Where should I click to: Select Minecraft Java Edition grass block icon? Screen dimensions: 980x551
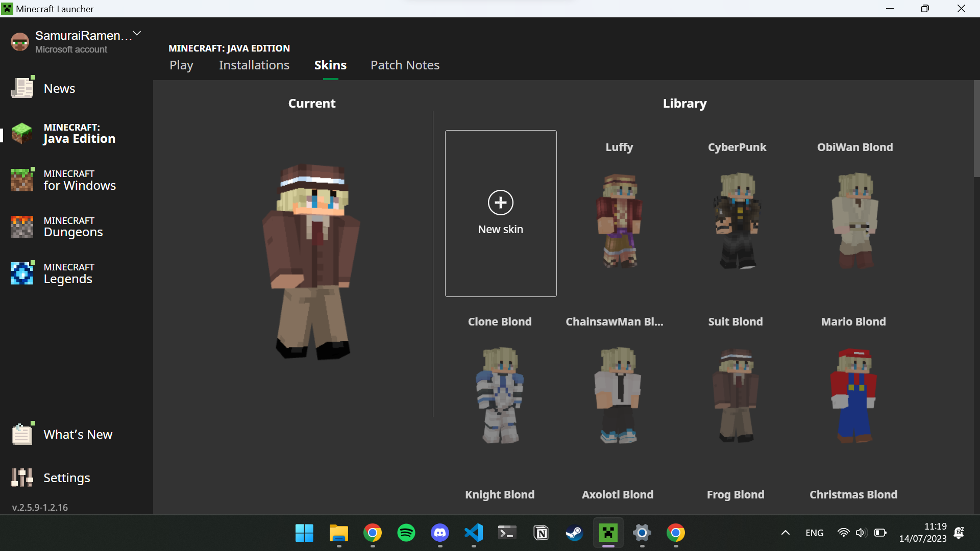pyautogui.click(x=22, y=133)
